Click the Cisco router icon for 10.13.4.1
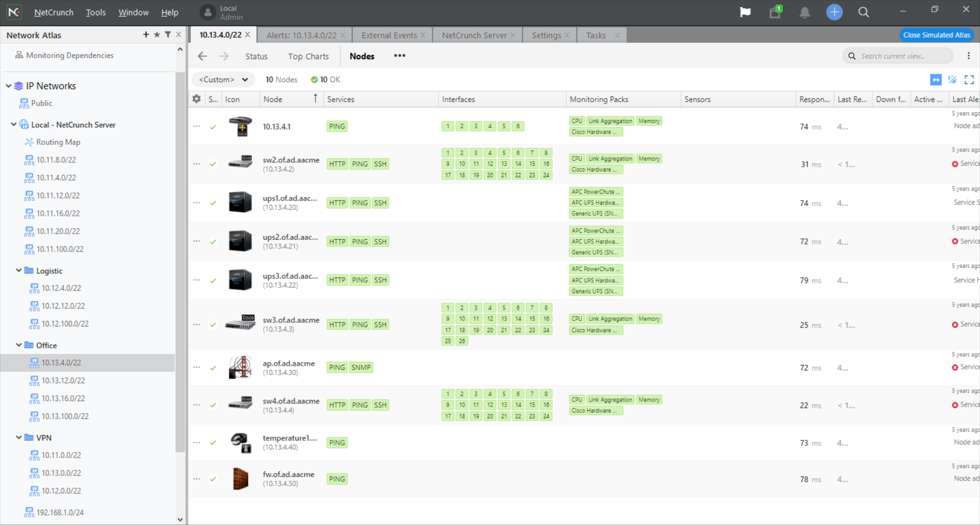980x525 pixels. tap(241, 126)
